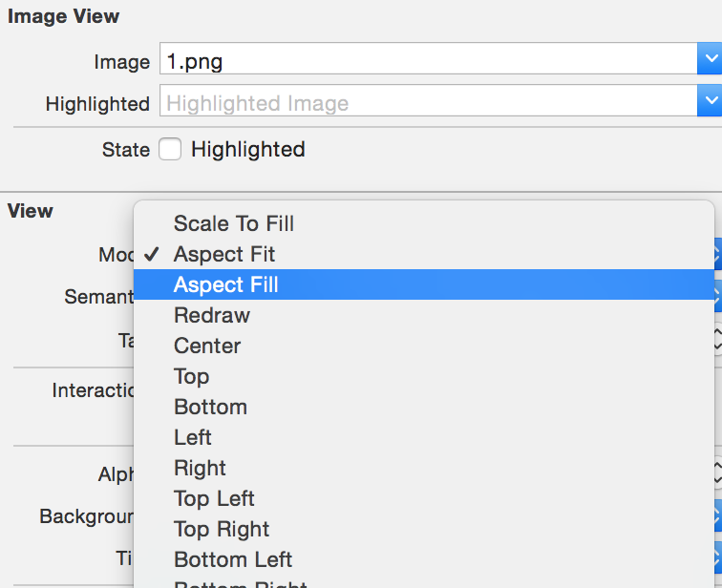This screenshot has height=588, width=722.
Task: Choose Center content mode
Action: (x=207, y=346)
